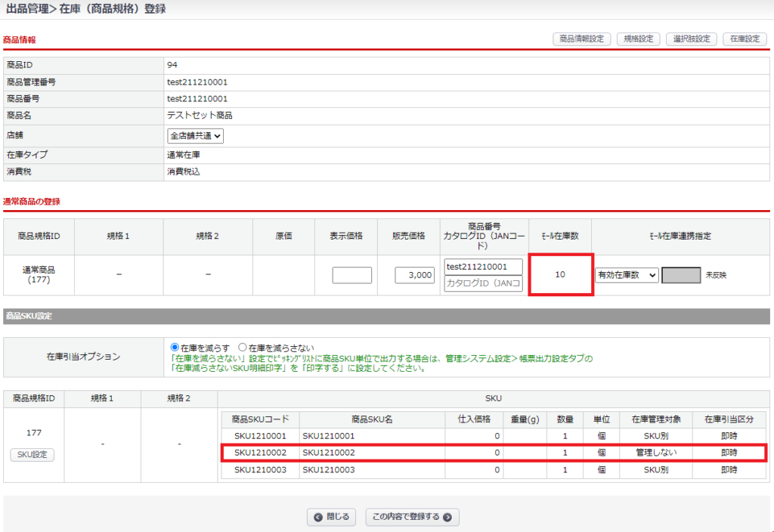Click the 商品番号 field test211210001
The image size is (774, 532).
click(x=483, y=267)
